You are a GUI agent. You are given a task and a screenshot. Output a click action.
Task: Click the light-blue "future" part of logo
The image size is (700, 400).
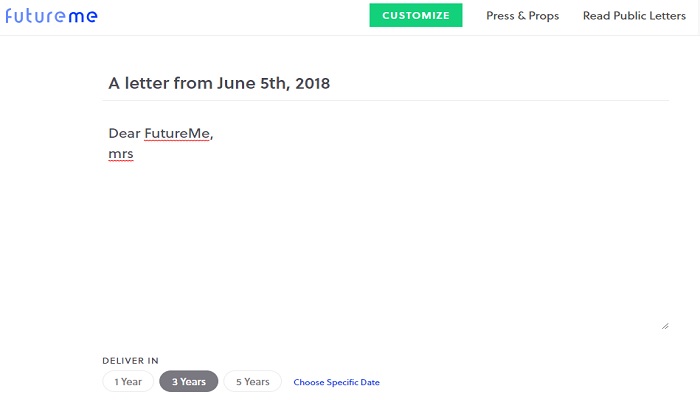click(x=35, y=16)
